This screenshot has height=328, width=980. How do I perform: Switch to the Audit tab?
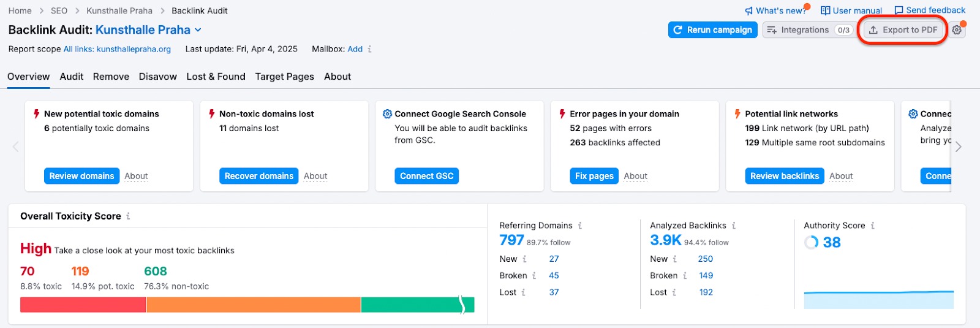pos(71,77)
